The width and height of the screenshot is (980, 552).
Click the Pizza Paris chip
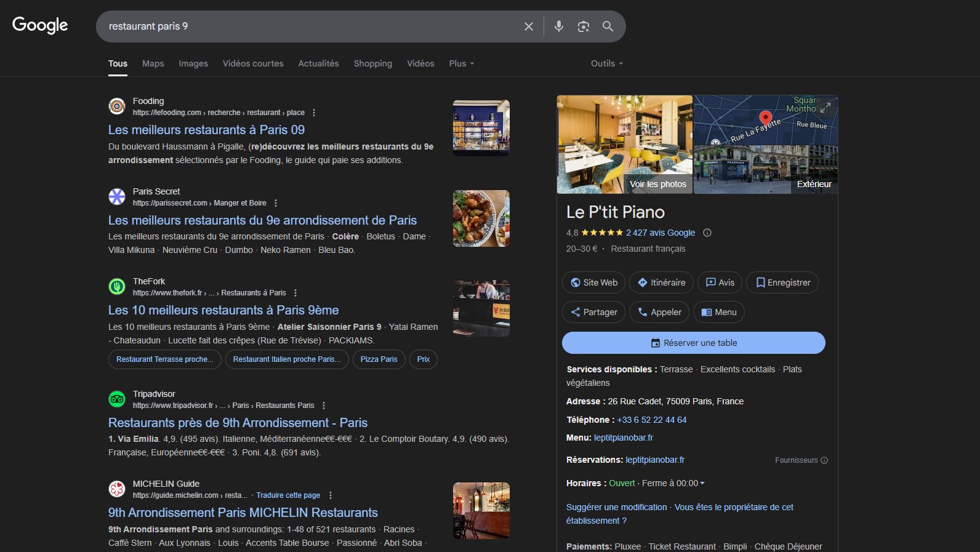(x=379, y=359)
